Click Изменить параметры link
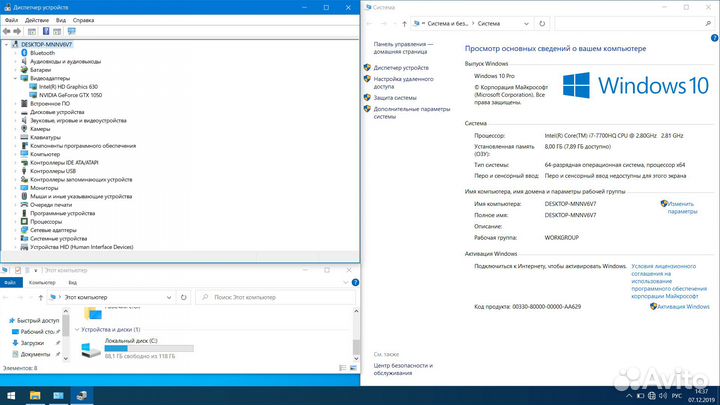The image size is (720, 405). (682, 208)
